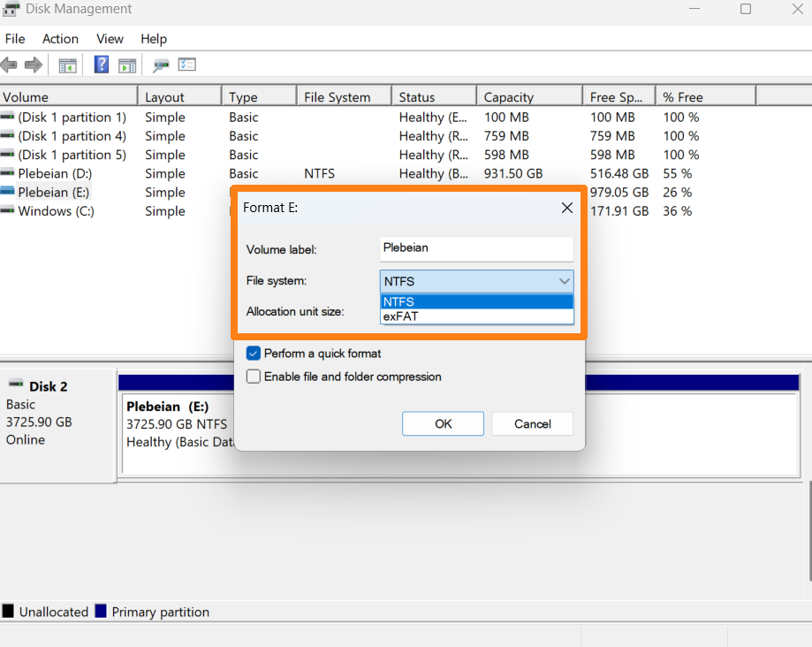This screenshot has height=647, width=812.
Task: Toggle the Show/Hide Console Tree icon
Action: point(67,64)
